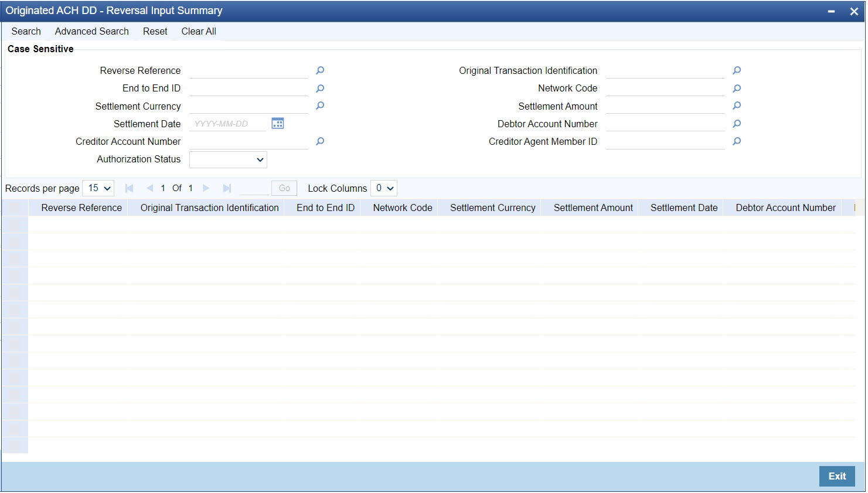Focus the Settlement Amount input field
Viewport: 868px width, 493px height.
[x=665, y=106]
